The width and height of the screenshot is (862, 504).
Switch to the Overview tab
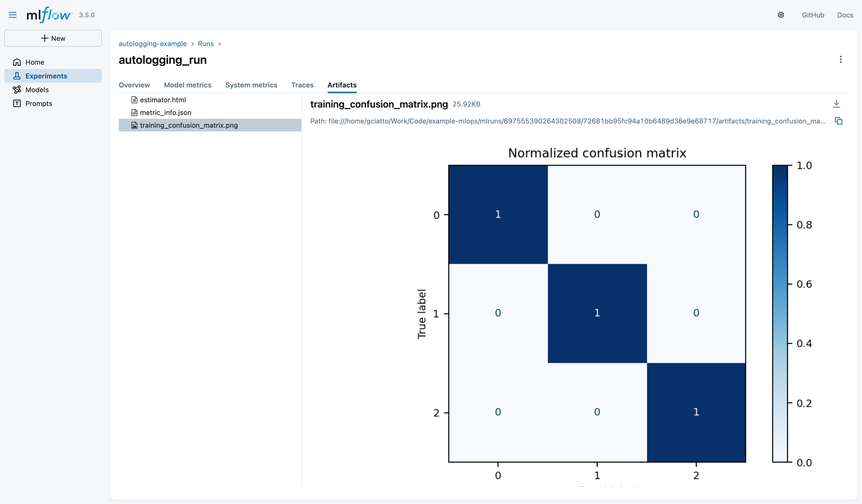(x=134, y=85)
